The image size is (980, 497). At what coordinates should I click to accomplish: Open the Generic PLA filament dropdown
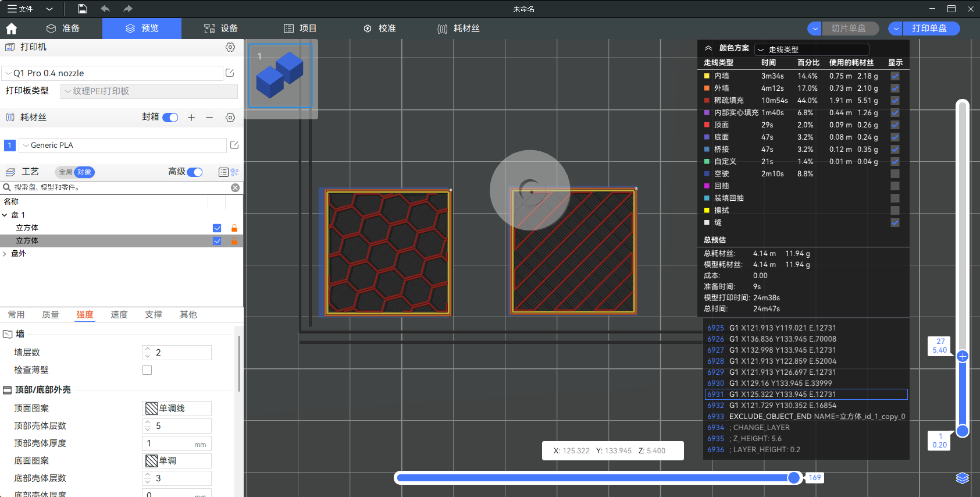tap(123, 145)
